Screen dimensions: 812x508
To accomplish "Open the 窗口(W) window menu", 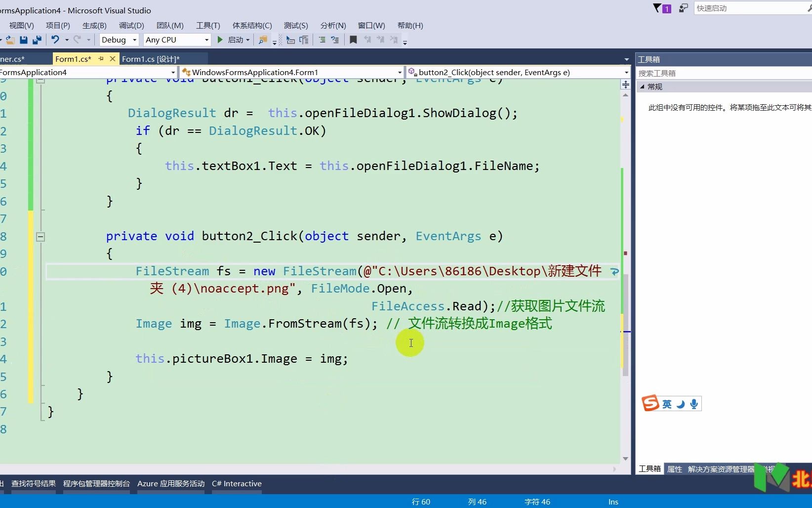I will click(371, 26).
